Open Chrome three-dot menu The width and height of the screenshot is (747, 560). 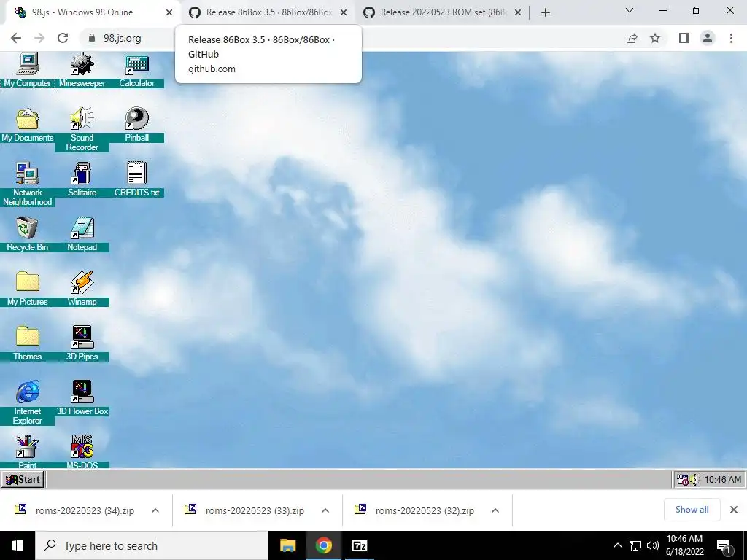[731, 38]
